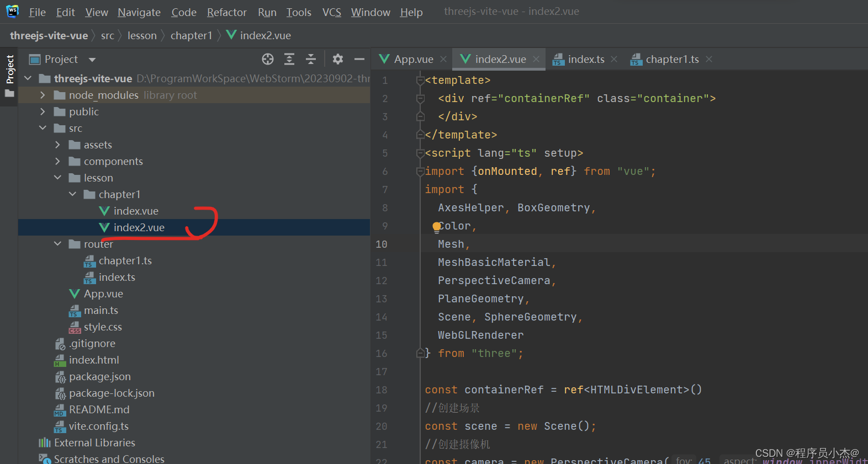Image resolution: width=868 pixels, height=464 pixels.
Task: Select External Libraries node
Action: pos(94,442)
